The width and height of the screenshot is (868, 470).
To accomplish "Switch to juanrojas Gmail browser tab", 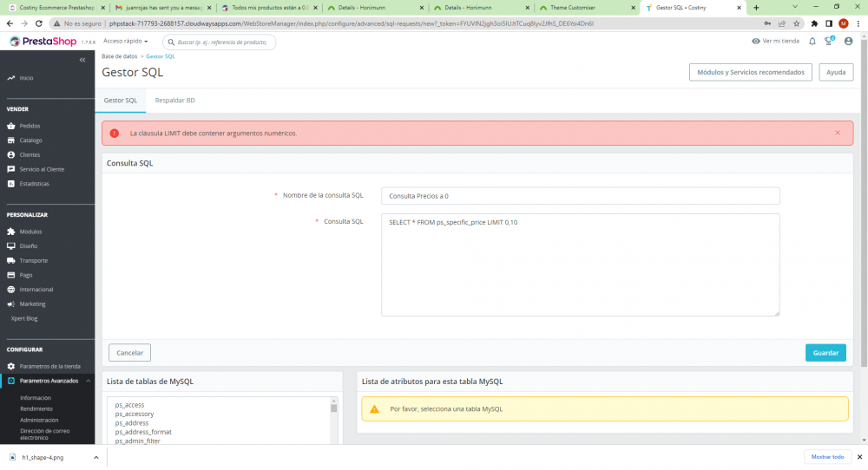I will click(163, 8).
